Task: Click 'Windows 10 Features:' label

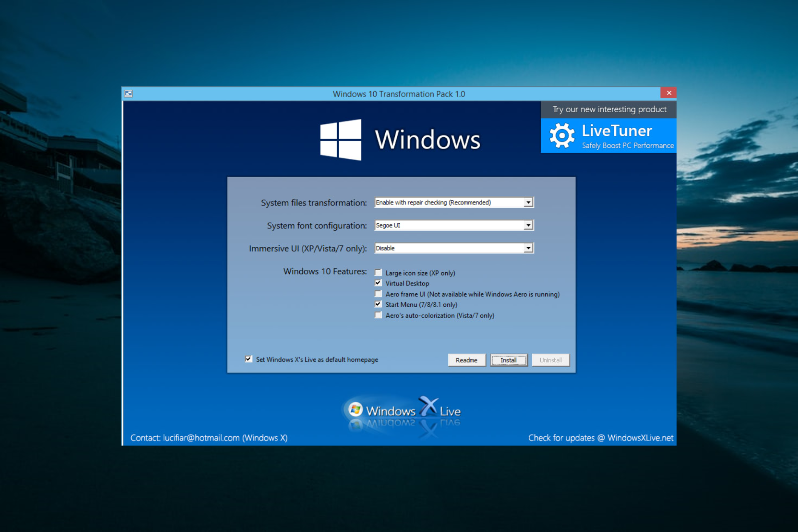Action: click(325, 271)
